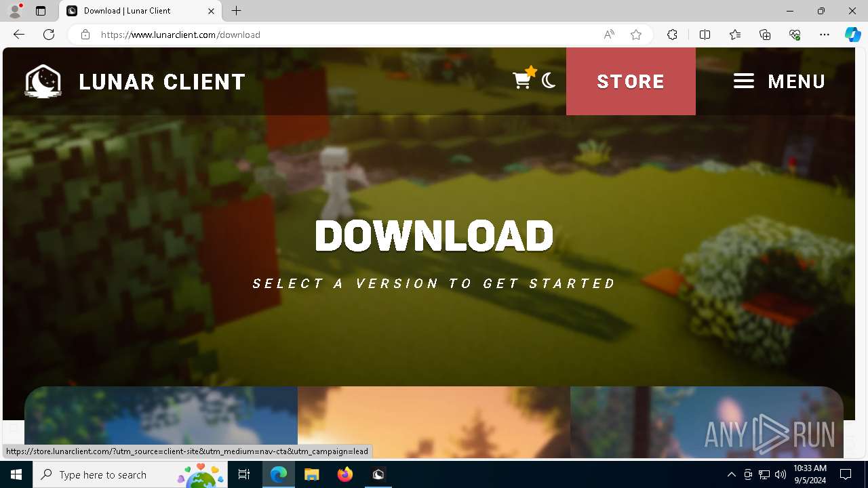Image resolution: width=868 pixels, height=488 pixels.
Task: Open Read aloud icon in address bar
Action: pos(609,35)
